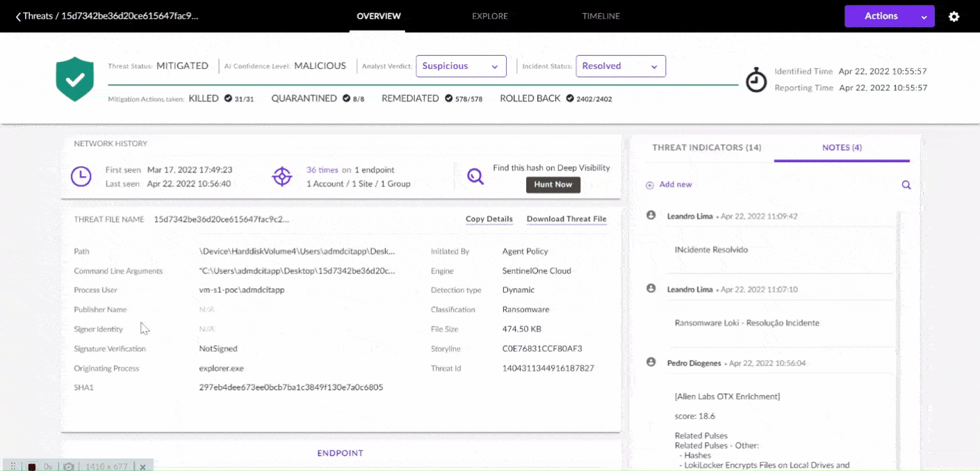Viewport: 980px width, 471px height.
Task: Search notes with the magnifier icon
Action: click(x=906, y=185)
